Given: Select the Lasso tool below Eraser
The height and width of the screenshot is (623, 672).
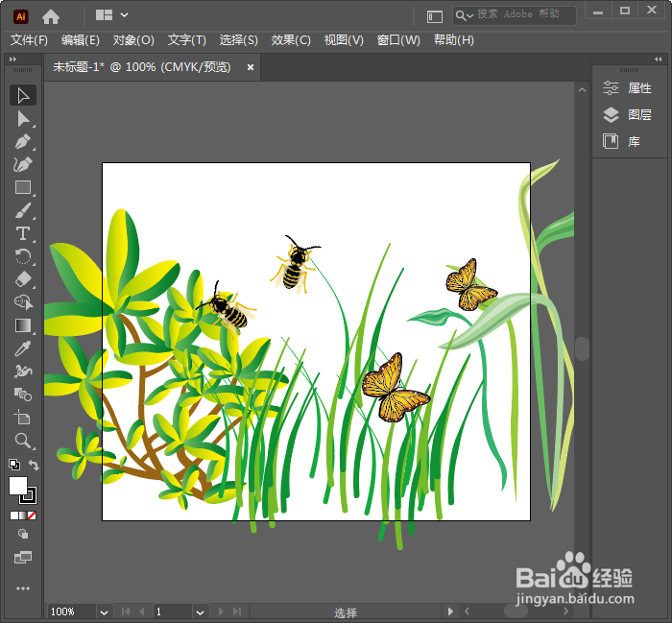Looking at the screenshot, I should (x=23, y=302).
